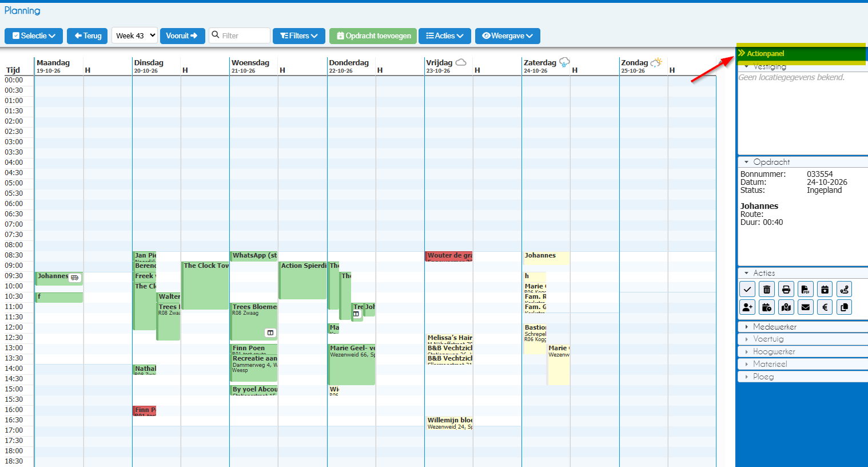868x467 pixels.
Task: Open the Weergave dropdown
Action: pyautogui.click(x=508, y=35)
